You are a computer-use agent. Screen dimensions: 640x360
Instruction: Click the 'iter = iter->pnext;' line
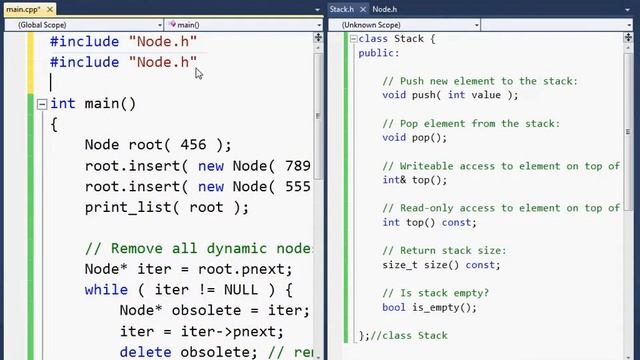click(202, 331)
